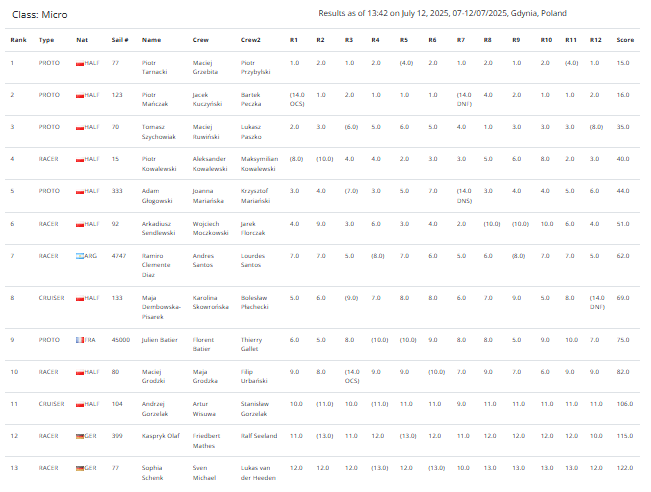Click the Polish flag beside sail number 333
This screenshot has width=651, height=492.
tap(80, 191)
